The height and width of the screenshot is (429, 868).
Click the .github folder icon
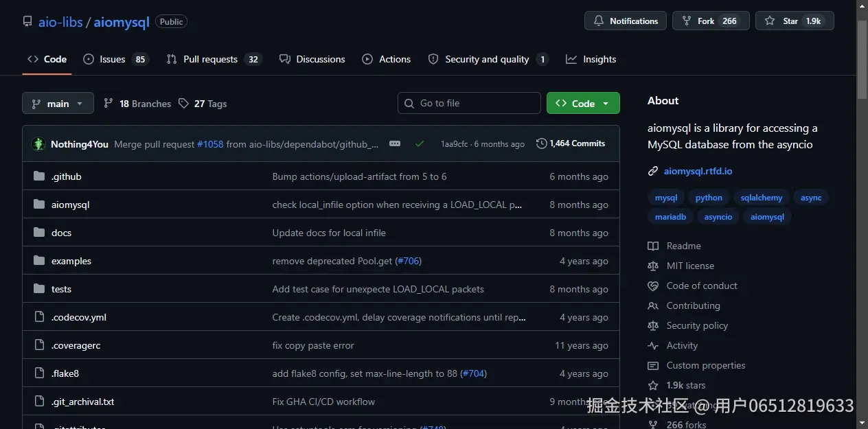tap(39, 176)
